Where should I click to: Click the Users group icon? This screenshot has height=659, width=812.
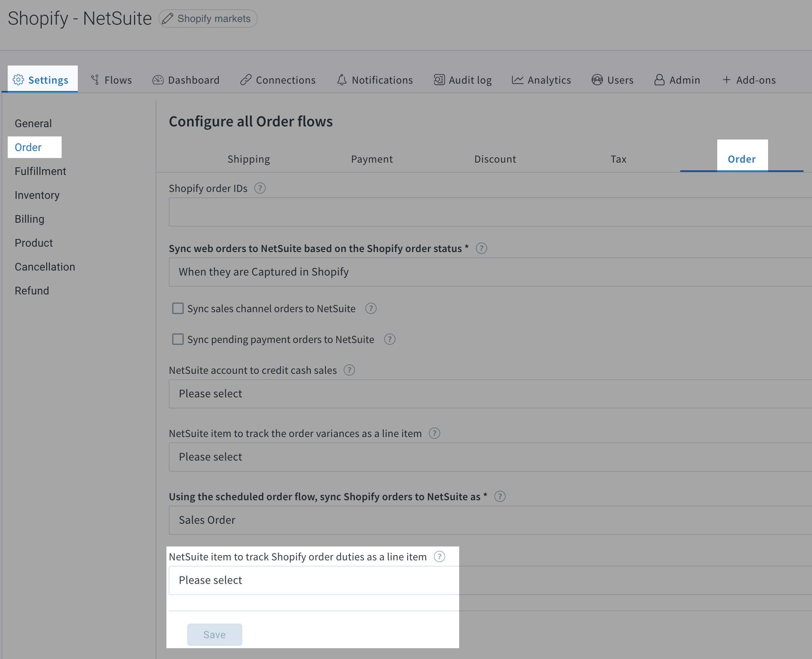click(x=597, y=80)
